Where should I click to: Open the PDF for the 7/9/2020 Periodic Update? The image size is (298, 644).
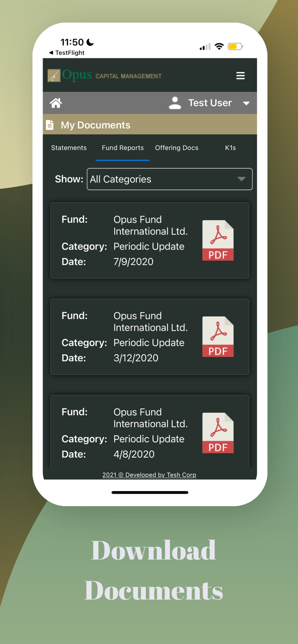pos(218,240)
